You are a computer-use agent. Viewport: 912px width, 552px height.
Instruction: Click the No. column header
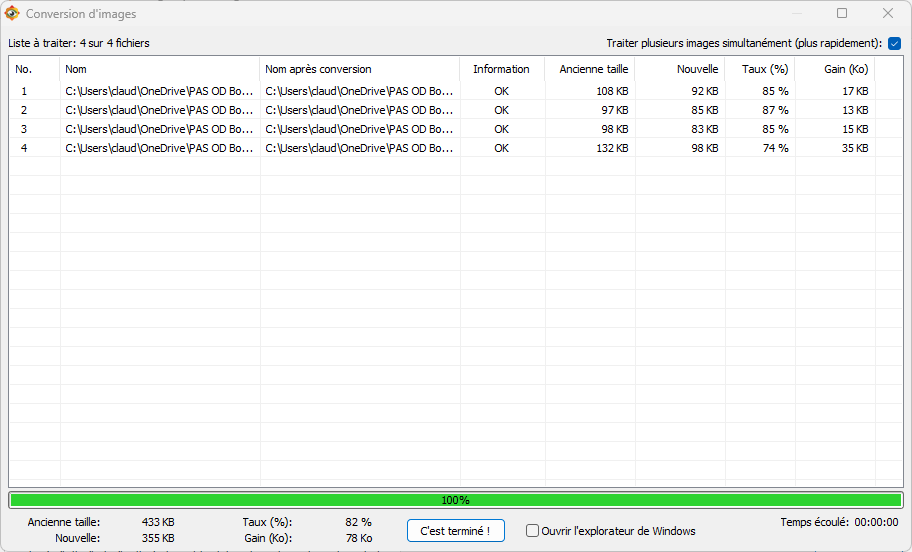[x=24, y=69]
